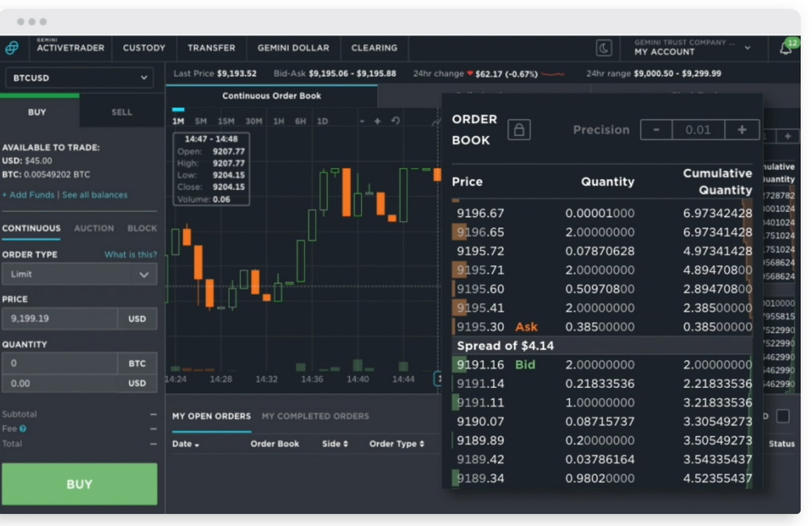Select the AUCTION trading tab
This screenshot has width=812, height=526.
coord(94,228)
